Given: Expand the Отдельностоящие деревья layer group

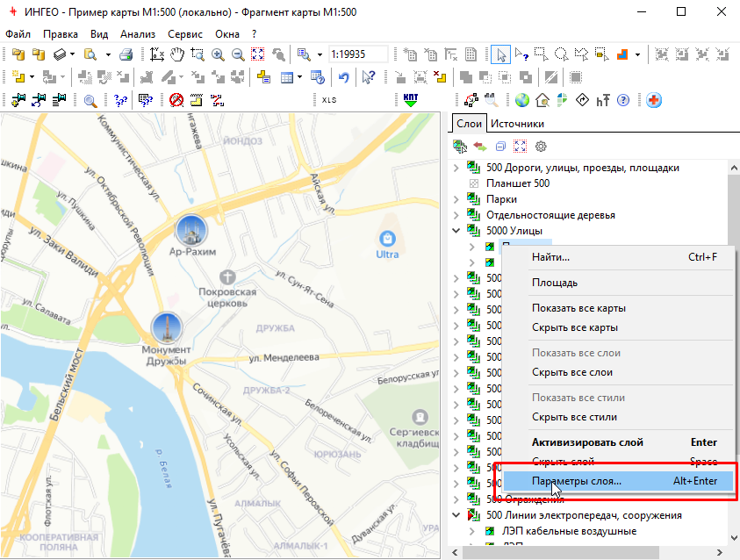Looking at the screenshot, I should tap(456, 216).
